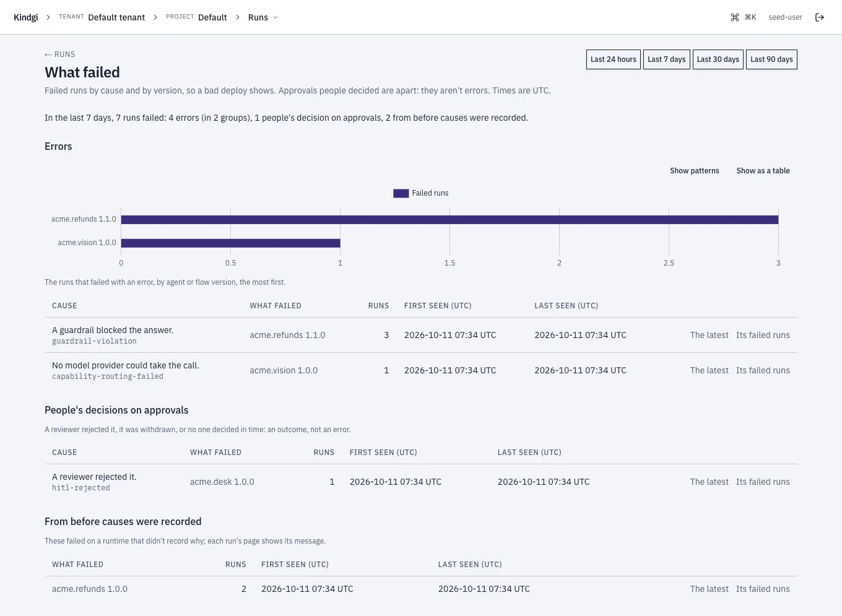Select the Last 7 days range
842x616 pixels.
coord(667,59)
